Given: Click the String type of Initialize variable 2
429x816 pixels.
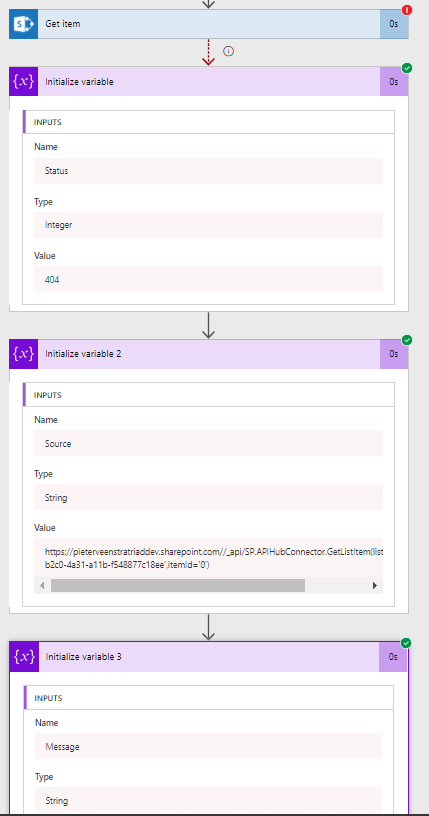Looking at the screenshot, I should [208, 498].
